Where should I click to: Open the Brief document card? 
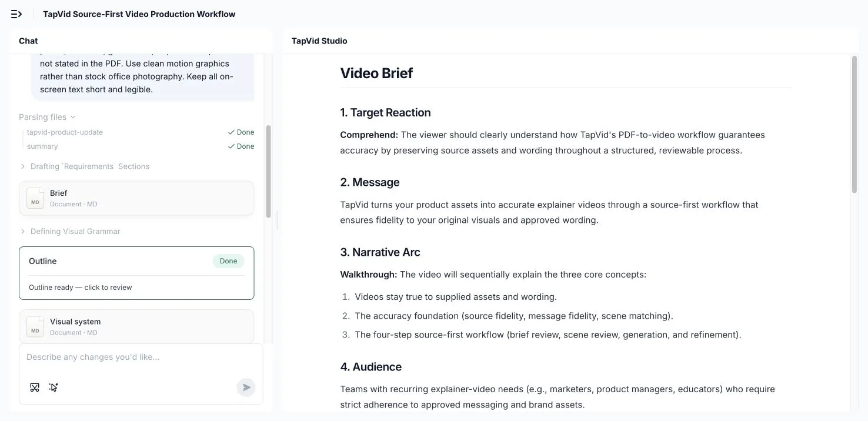(136, 198)
